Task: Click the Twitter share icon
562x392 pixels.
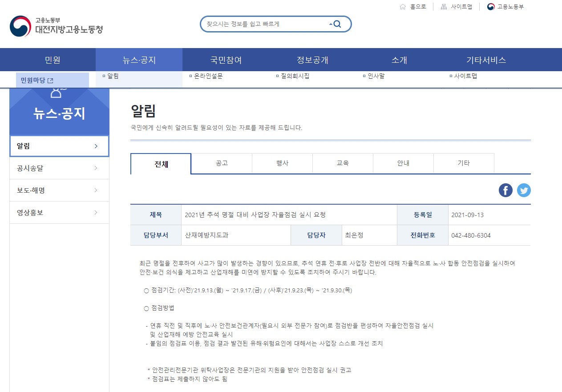Action: [x=524, y=190]
